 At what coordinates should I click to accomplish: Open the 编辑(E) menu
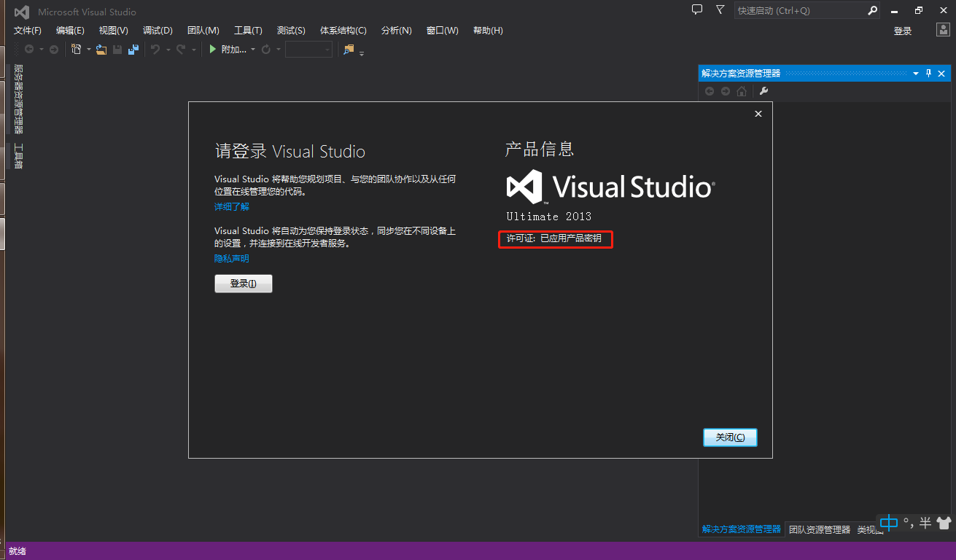point(70,30)
